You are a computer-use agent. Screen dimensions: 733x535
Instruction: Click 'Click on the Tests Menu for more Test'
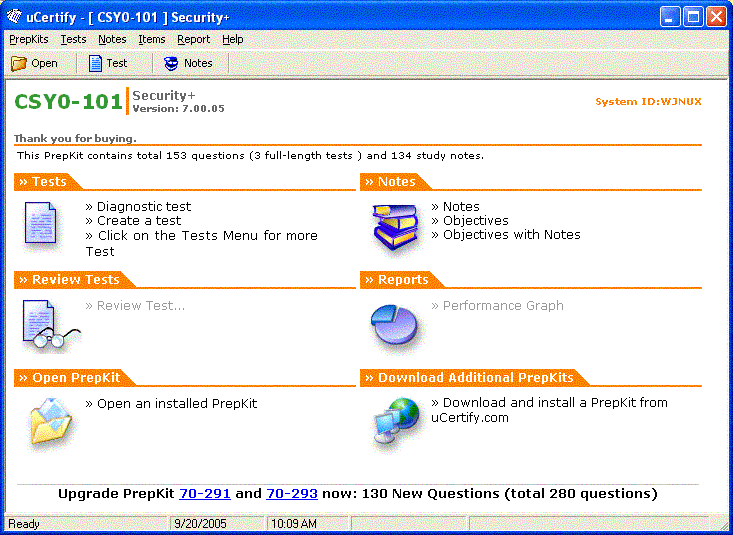pos(201,243)
